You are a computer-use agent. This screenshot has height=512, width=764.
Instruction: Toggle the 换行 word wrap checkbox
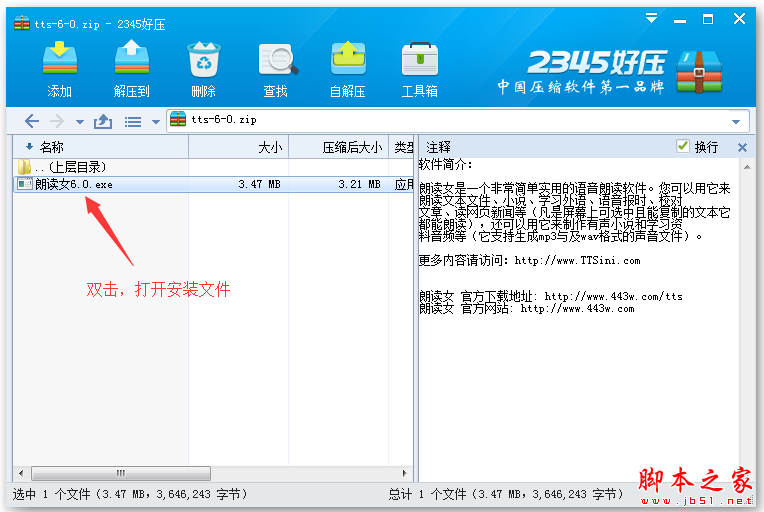click(x=683, y=146)
